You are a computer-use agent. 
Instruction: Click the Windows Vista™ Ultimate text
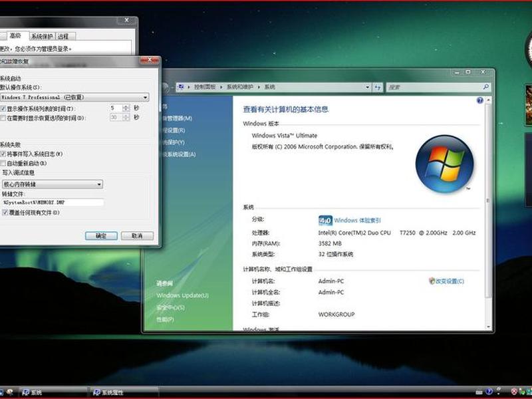click(x=285, y=136)
